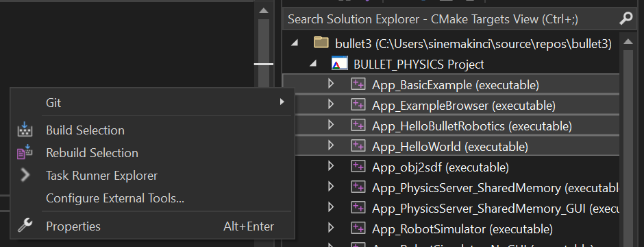
Task: Select App_PhysicsServer_SharedMemory (executable)
Action: [x=496, y=188]
